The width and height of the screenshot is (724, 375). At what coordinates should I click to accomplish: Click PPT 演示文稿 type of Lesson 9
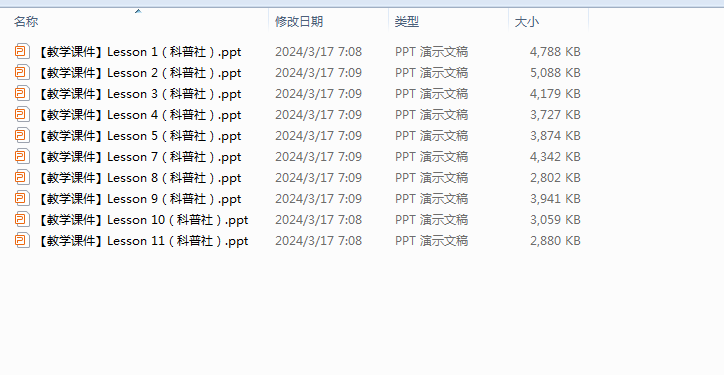click(431, 199)
